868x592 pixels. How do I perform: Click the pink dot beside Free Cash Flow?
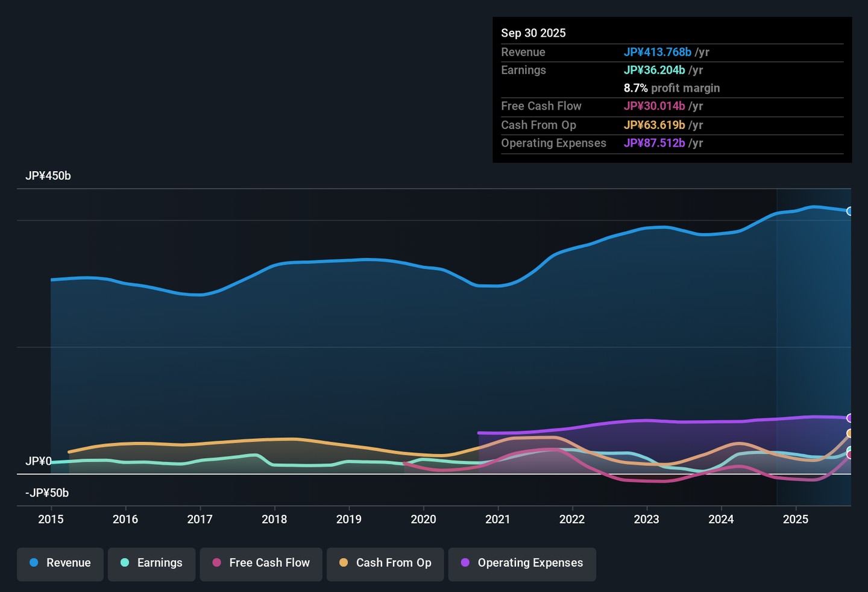click(x=217, y=563)
